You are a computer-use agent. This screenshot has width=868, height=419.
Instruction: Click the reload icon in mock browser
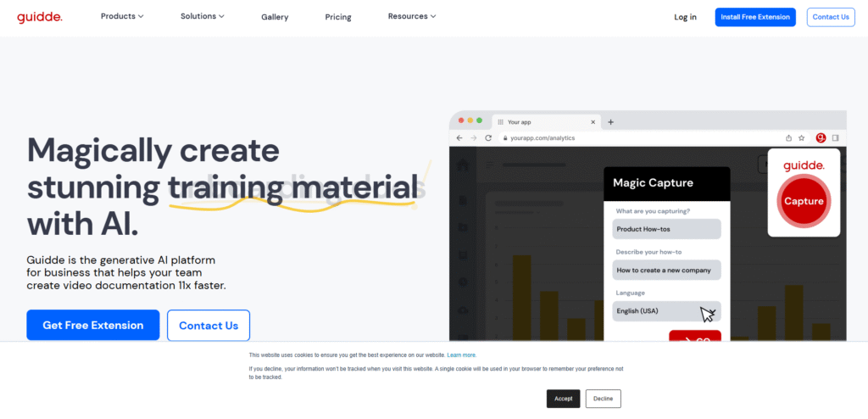pyautogui.click(x=488, y=137)
